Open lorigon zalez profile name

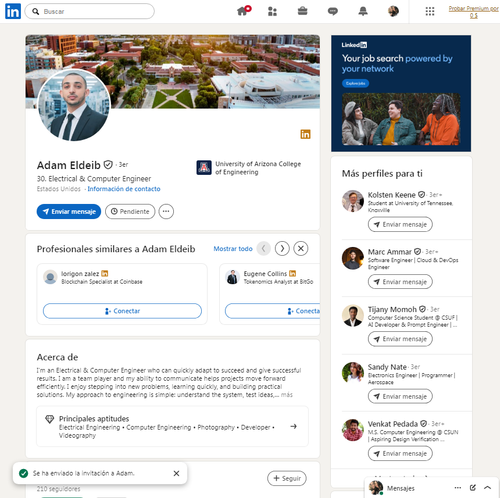[x=80, y=274]
